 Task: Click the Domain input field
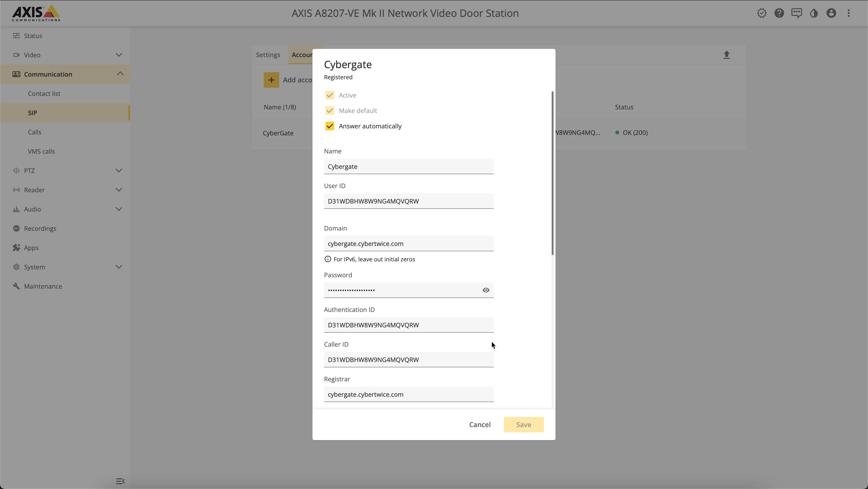[x=409, y=244]
